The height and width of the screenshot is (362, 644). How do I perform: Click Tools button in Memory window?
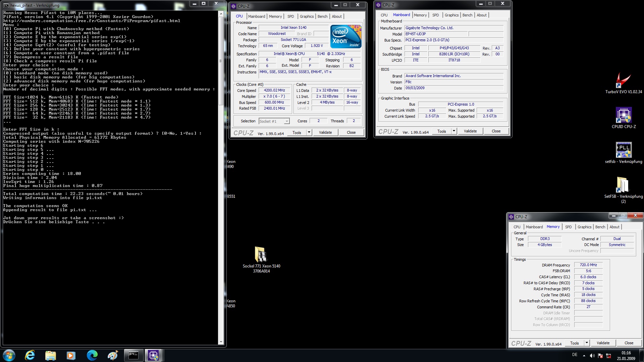click(x=575, y=343)
